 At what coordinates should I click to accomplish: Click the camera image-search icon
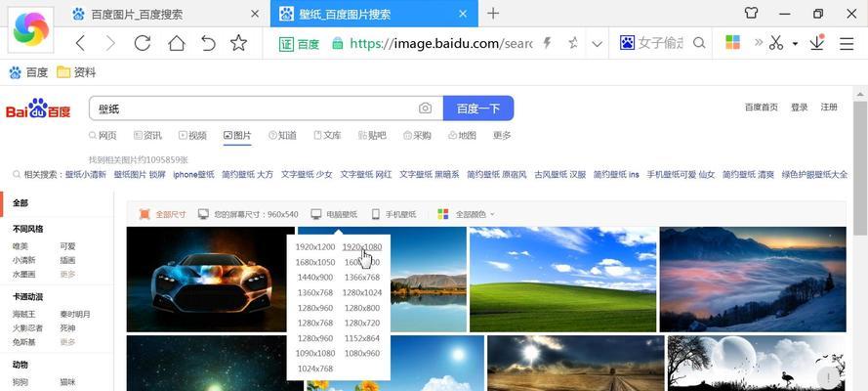tap(425, 108)
